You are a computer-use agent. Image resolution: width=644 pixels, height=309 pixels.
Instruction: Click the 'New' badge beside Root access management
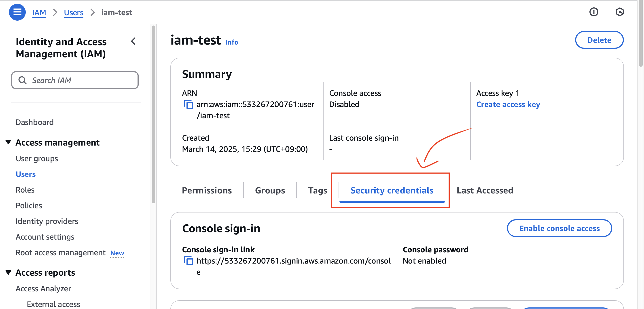tap(117, 253)
